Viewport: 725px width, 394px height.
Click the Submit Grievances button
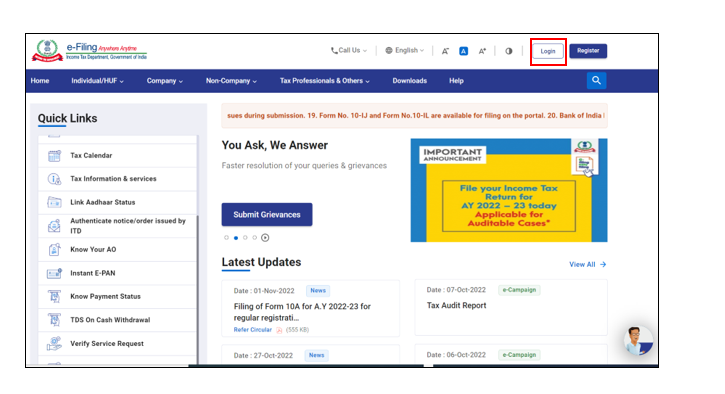[267, 215]
